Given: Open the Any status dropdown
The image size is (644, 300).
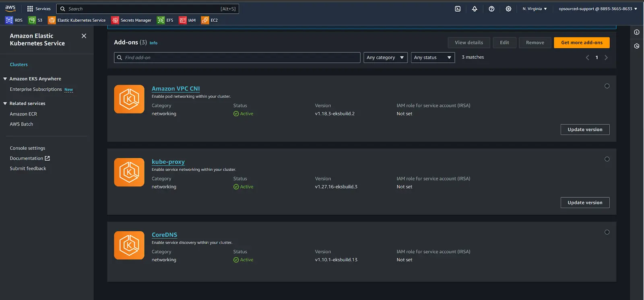Looking at the screenshot, I should point(433,58).
